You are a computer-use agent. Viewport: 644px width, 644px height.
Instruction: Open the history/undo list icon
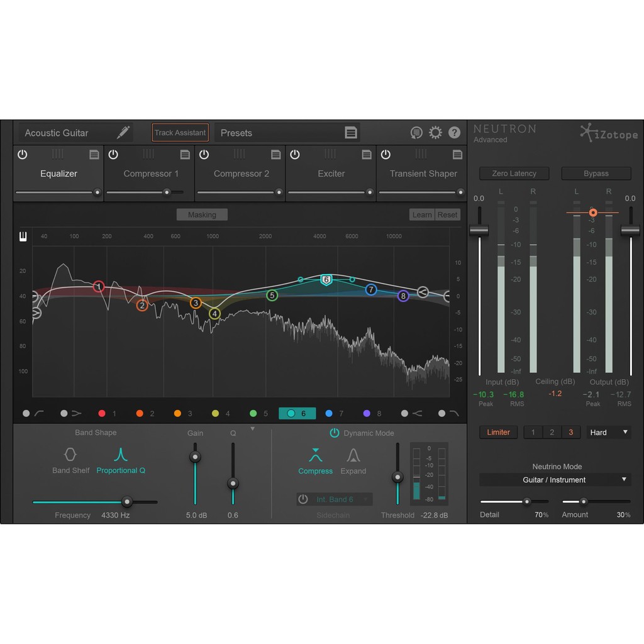(416, 133)
